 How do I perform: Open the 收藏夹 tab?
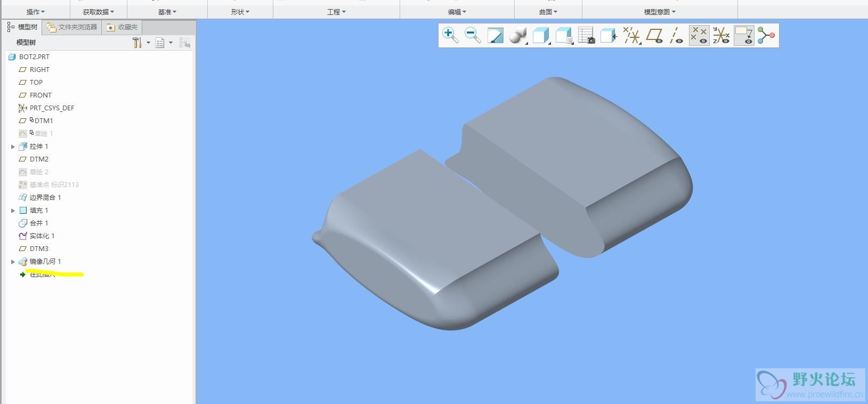122,27
